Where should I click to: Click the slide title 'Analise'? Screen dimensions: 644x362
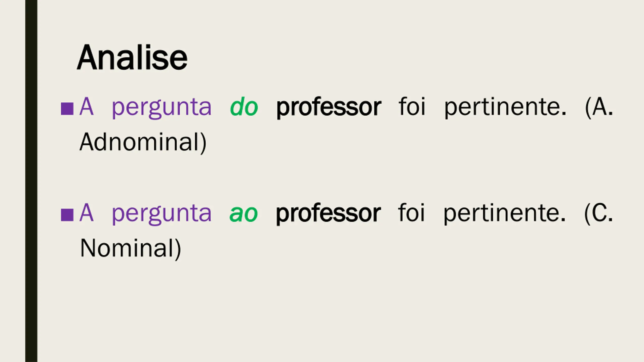132,58
